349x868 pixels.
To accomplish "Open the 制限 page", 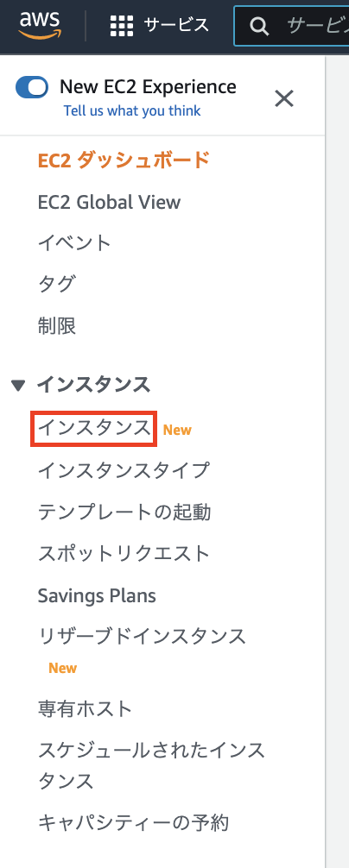I will [x=56, y=325].
